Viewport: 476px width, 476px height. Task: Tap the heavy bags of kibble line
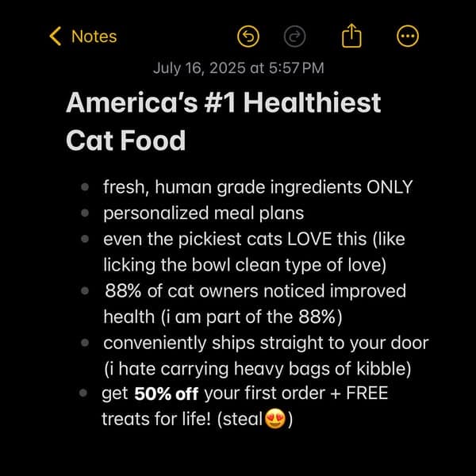pos(258,368)
